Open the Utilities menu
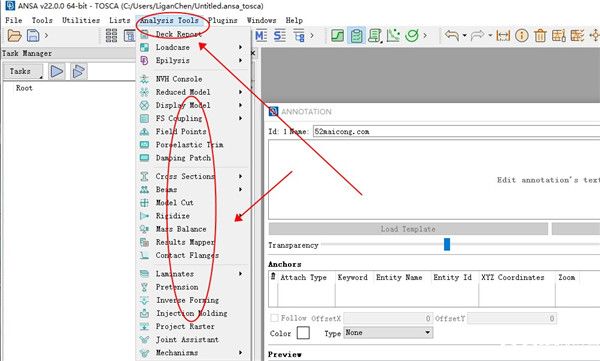This screenshot has height=361, width=600. point(81,20)
